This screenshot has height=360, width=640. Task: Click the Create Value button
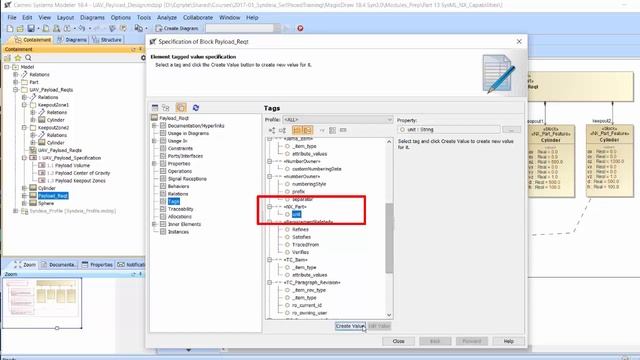[x=350, y=326]
